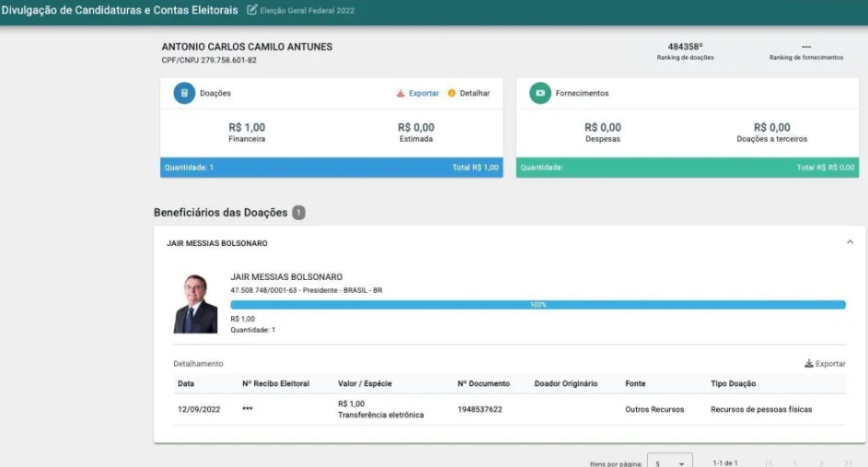Click the green Fornecimentos money icon
This screenshot has height=467, width=868.
click(x=540, y=93)
